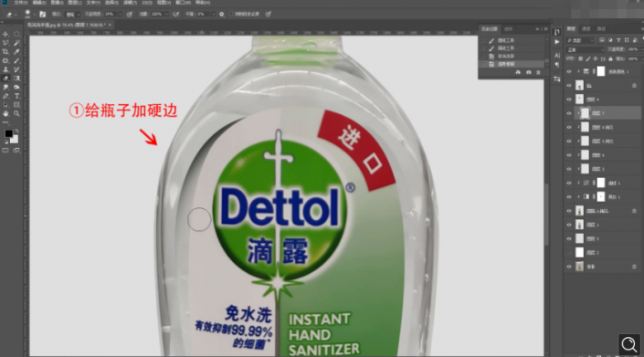
Task: Open the 滤镜 menu
Action: (131, 3)
